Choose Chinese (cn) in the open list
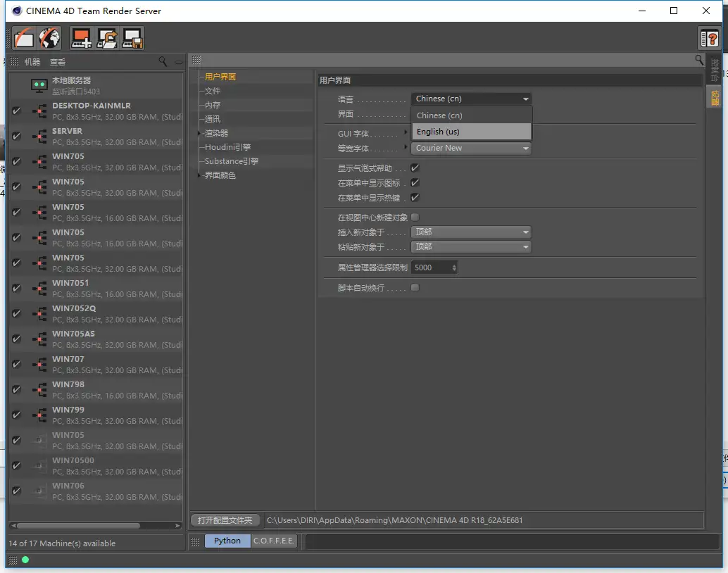The height and width of the screenshot is (573, 728). click(x=472, y=115)
